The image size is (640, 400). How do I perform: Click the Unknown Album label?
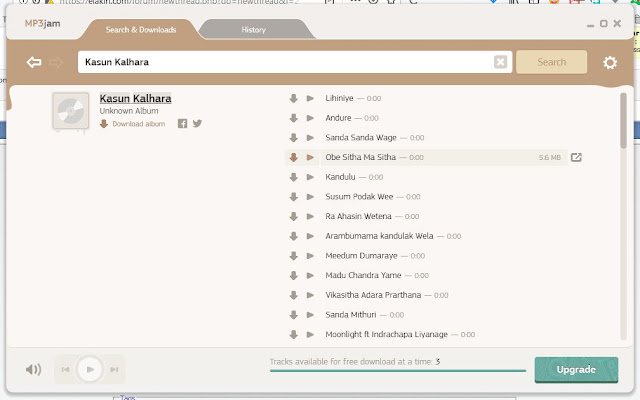[129, 111]
